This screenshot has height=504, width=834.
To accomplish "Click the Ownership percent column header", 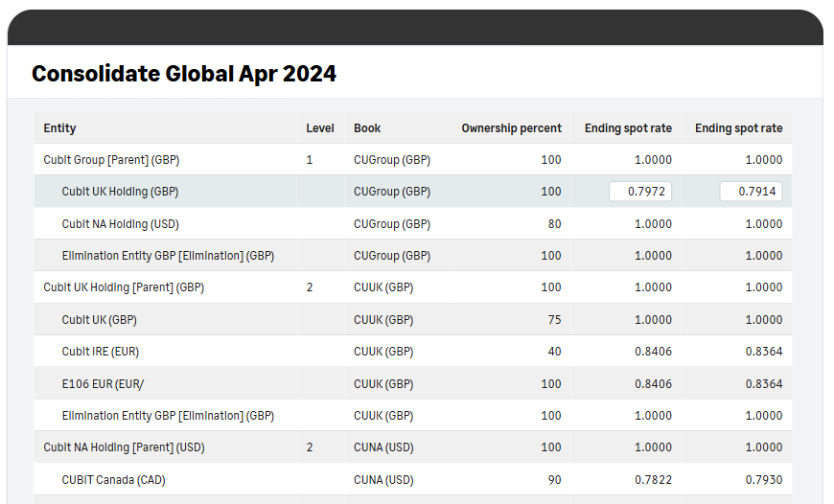I will point(511,128).
